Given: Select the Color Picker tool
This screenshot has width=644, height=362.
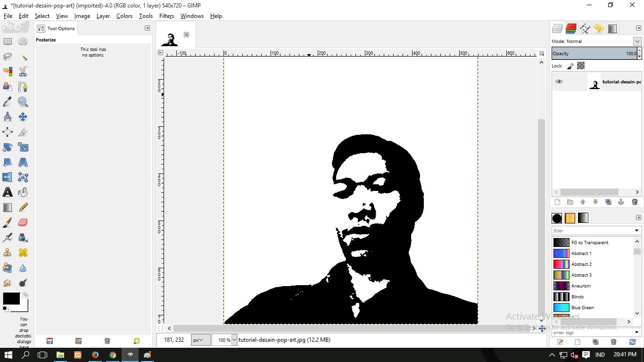Looking at the screenshot, I should (x=8, y=101).
